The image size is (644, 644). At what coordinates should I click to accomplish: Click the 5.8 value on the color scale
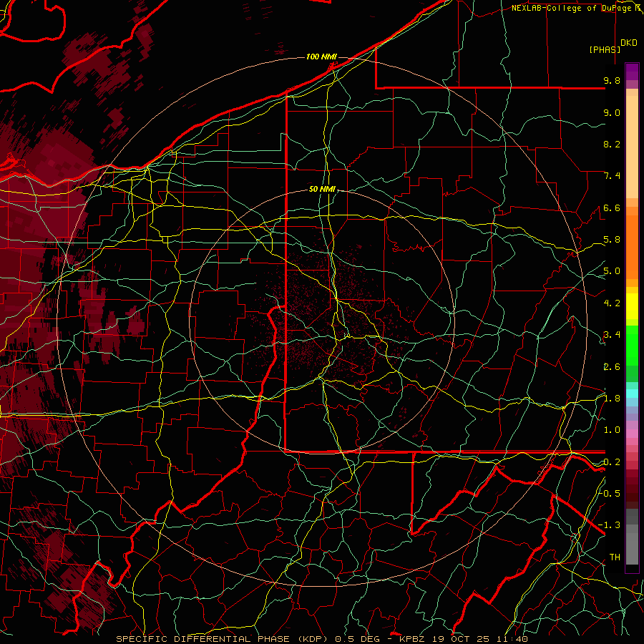(612, 240)
